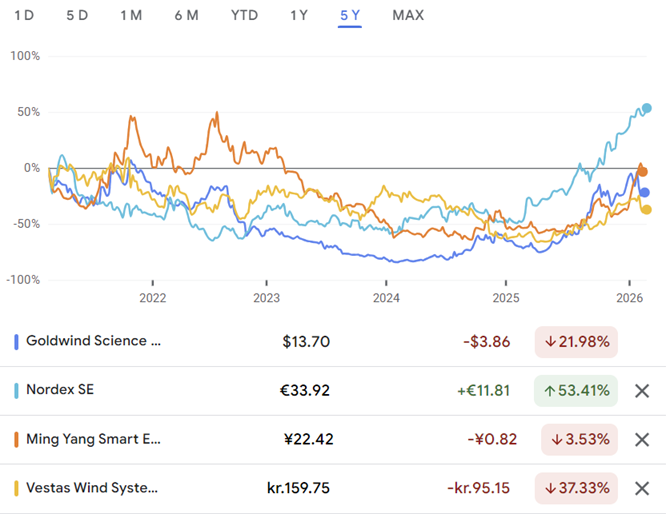Screen dimensions: 666x514
Task: Click the -$3.86 change value
Action: point(487,342)
